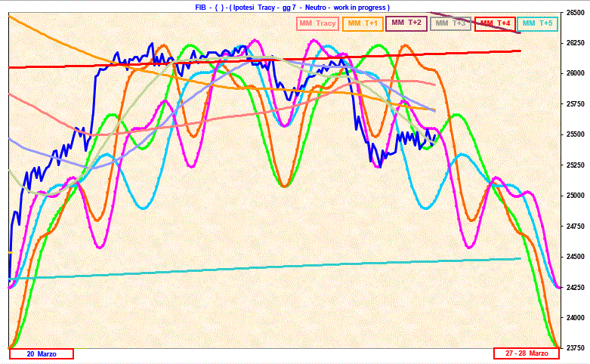Image resolution: width=590 pixels, height=364 pixels.
Task: Click the 24500 axis value
Action: pos(575,257)
